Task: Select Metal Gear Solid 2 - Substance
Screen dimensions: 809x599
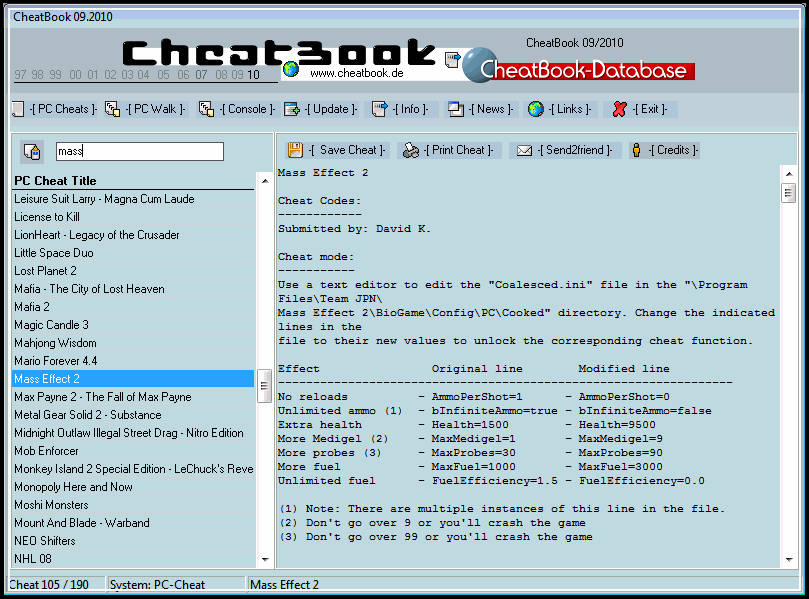Action: (133, 415)
